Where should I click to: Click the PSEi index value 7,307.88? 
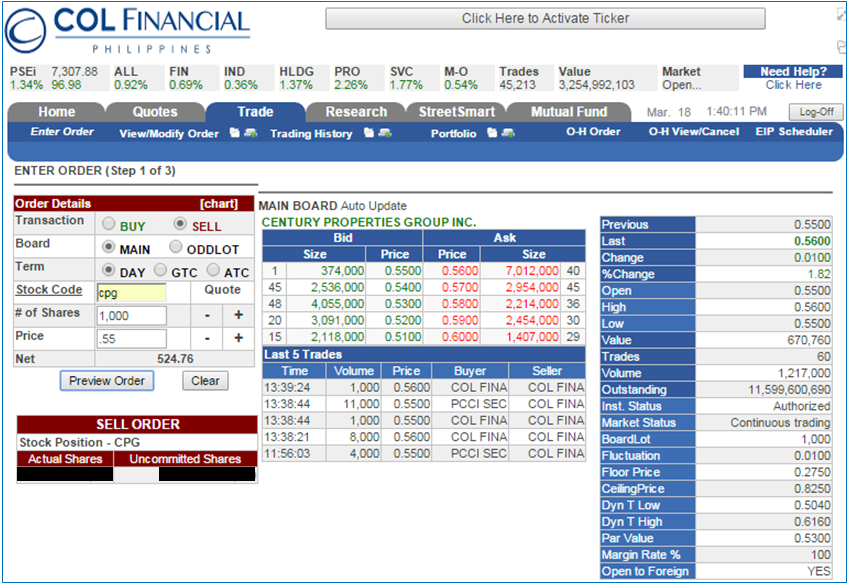click(x=75, y=72)
